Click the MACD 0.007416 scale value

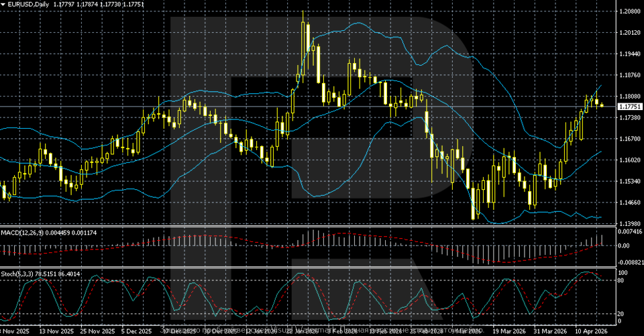pos(629,231)
